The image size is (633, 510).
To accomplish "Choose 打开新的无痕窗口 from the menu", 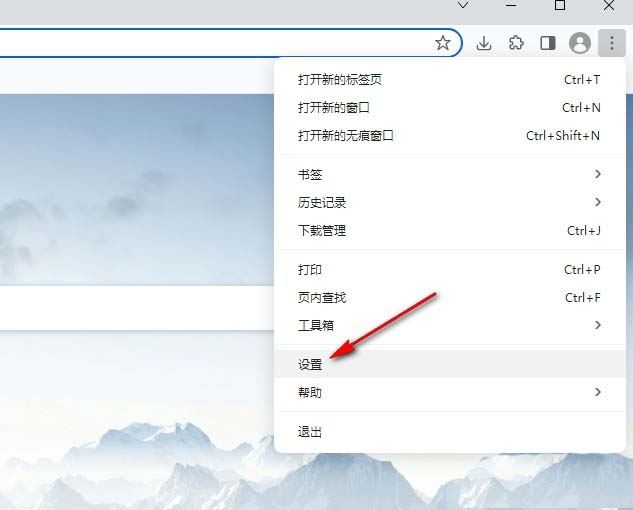I will (450, 136).
